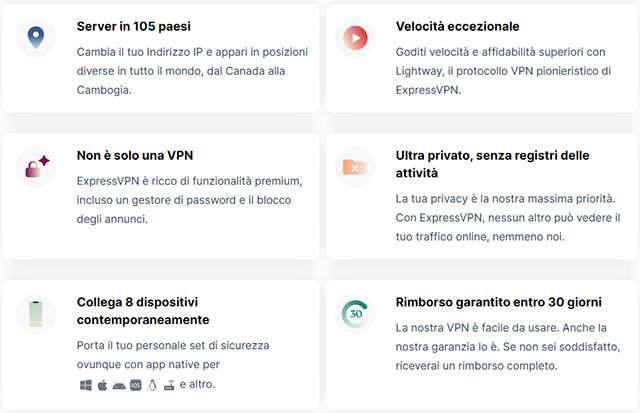Click the 30-day refund guarantee icon
Image resolution: width=640 pixels, height=413 pixels.
point(355,313)
